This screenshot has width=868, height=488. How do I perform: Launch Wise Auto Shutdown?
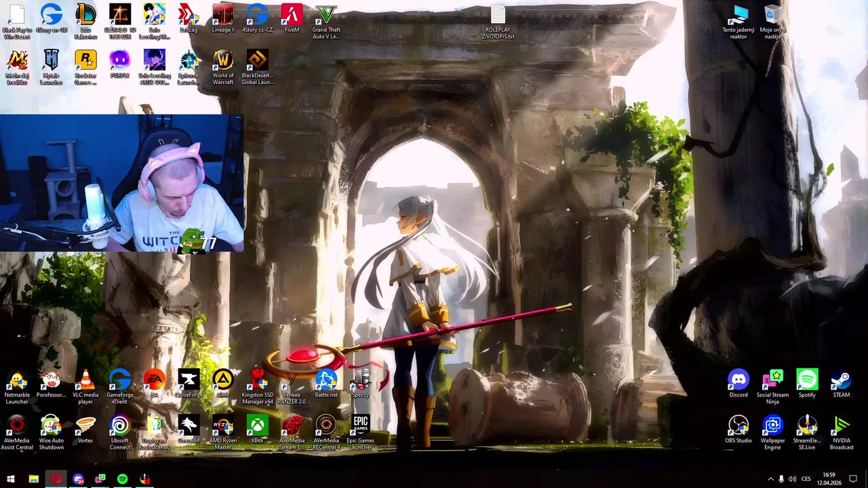tap(52, 433)
